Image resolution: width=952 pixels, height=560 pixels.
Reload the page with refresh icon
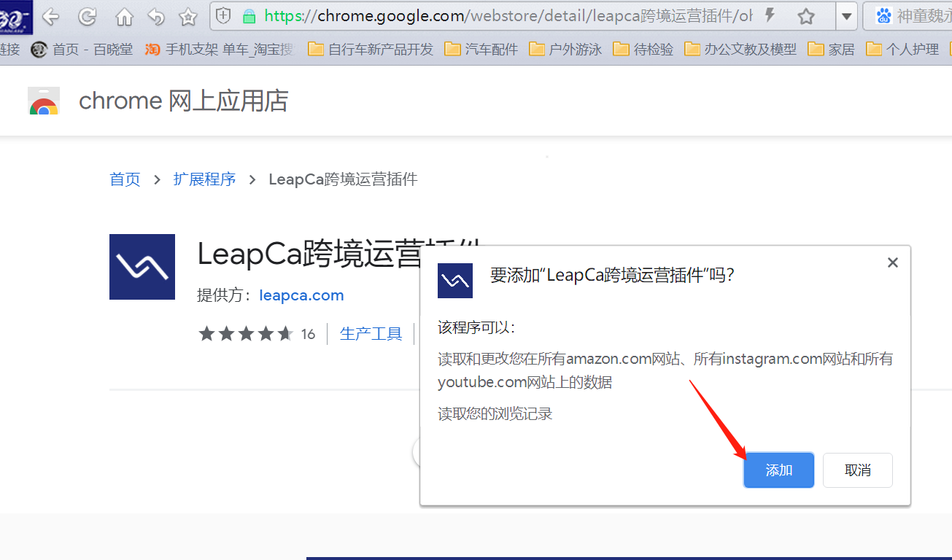88,16
